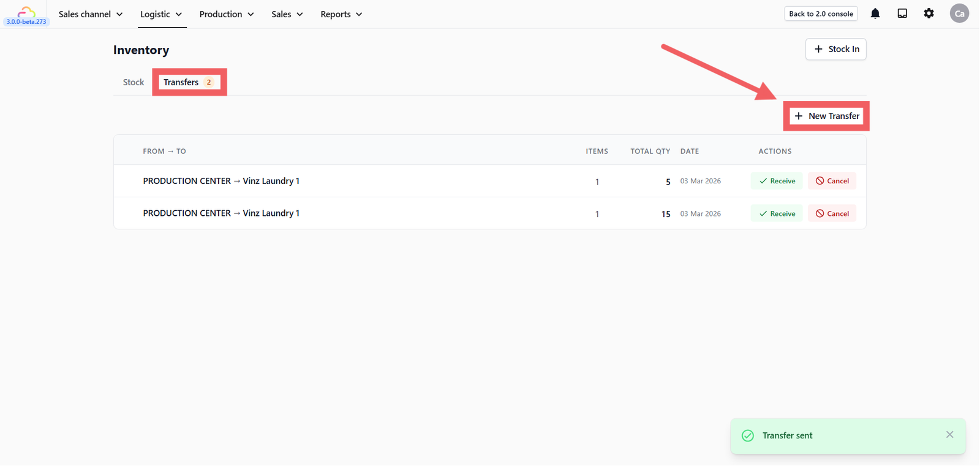This screenshot has width=980, height=466.
Task: Click the Transfers count badge 2
Action: point(208,82)
